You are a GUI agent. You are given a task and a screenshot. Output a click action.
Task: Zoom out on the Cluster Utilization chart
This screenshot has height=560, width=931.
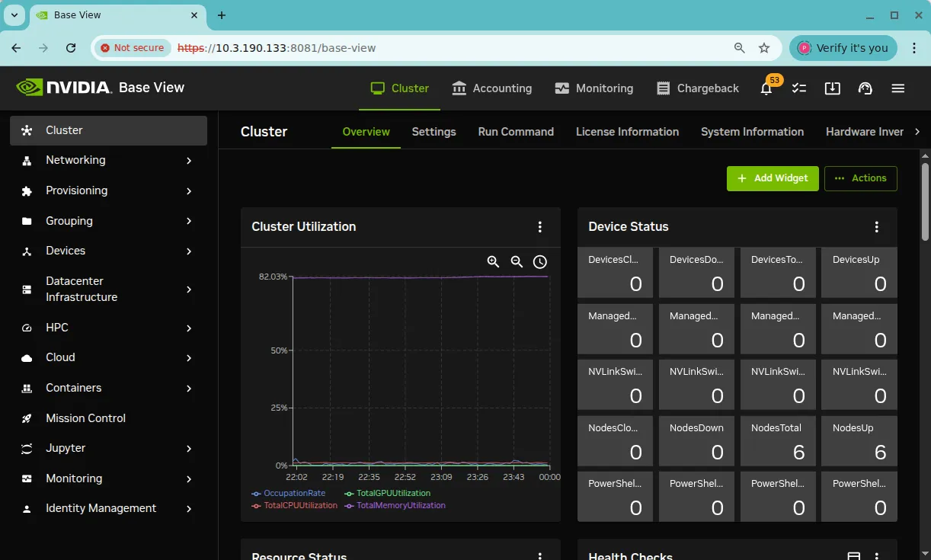517,262
